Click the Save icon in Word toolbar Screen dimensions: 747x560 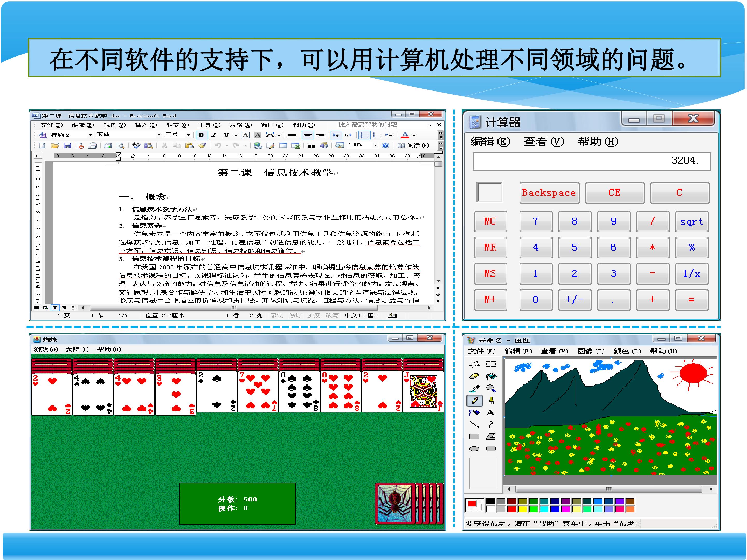coord(67,145)
